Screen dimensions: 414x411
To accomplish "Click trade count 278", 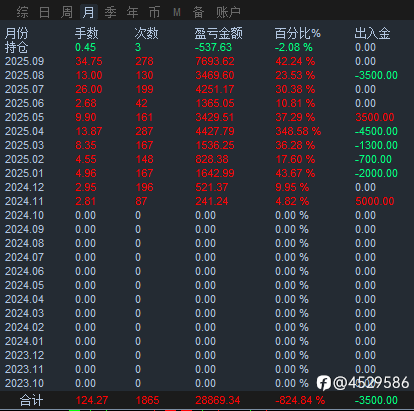I will tap(144, 61).
